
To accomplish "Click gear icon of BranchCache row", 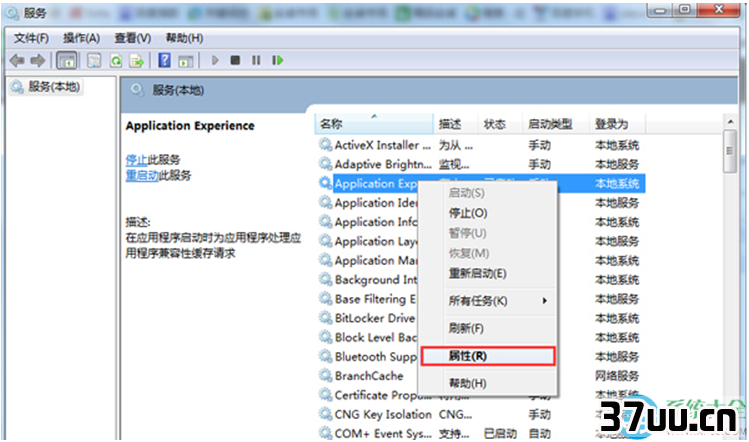I will [325, 376].
